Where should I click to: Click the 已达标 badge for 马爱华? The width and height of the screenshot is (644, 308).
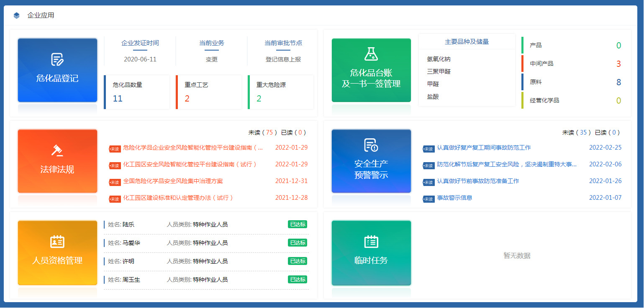tap(298, 243)
